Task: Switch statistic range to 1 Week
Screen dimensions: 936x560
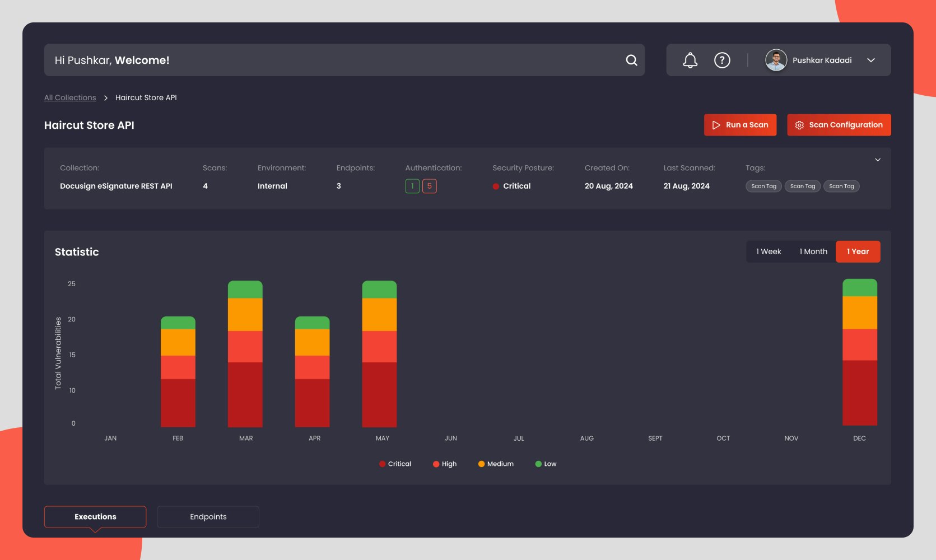Action: point(769,251)
